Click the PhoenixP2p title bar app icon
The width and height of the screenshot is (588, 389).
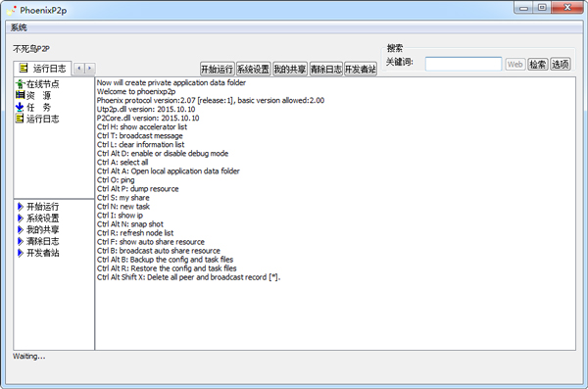(12, 10)
